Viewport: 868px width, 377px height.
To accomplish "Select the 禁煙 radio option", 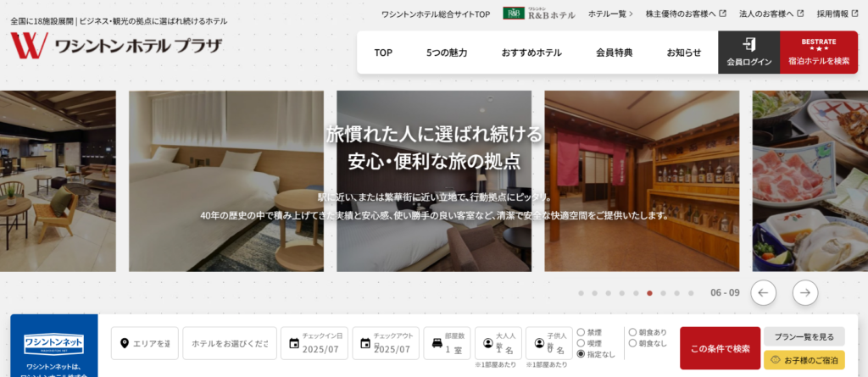I will pos(581,332).
